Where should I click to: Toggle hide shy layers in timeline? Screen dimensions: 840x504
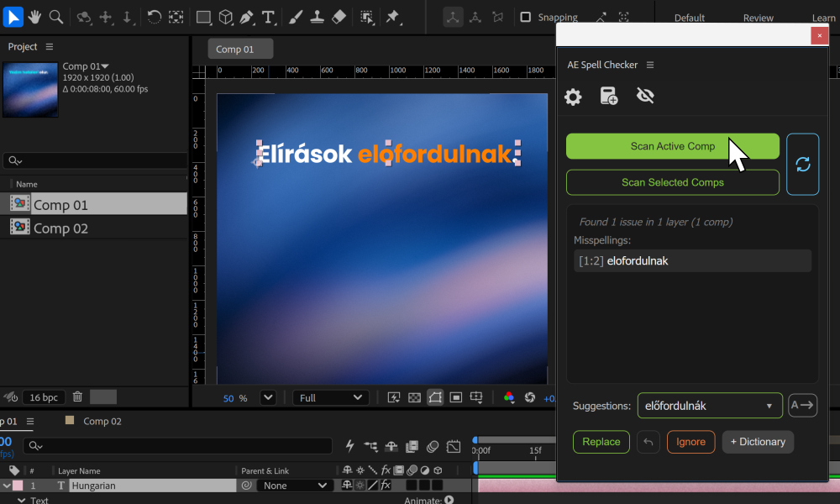[391, 446]
